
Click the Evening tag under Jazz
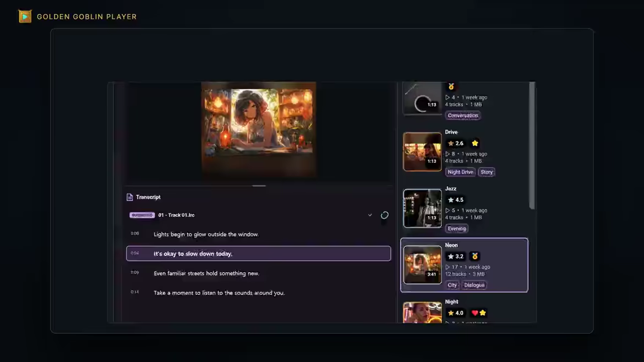click(x=457, y=229)
